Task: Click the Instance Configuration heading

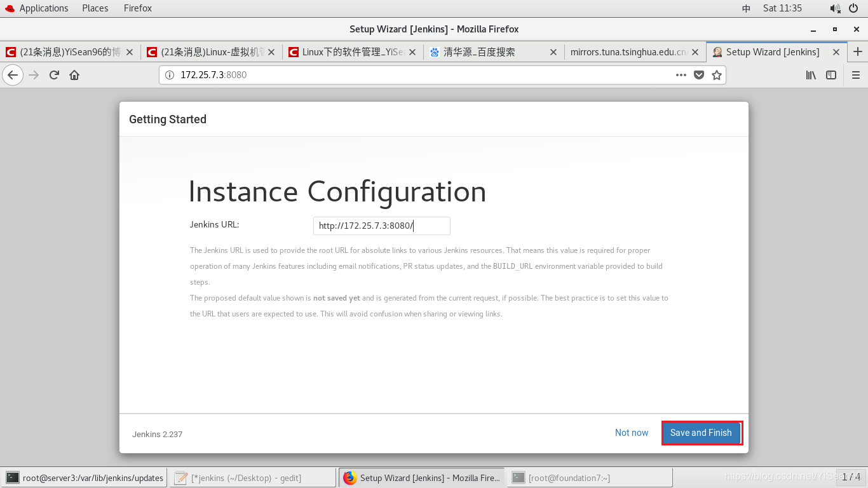Action: 337,192
